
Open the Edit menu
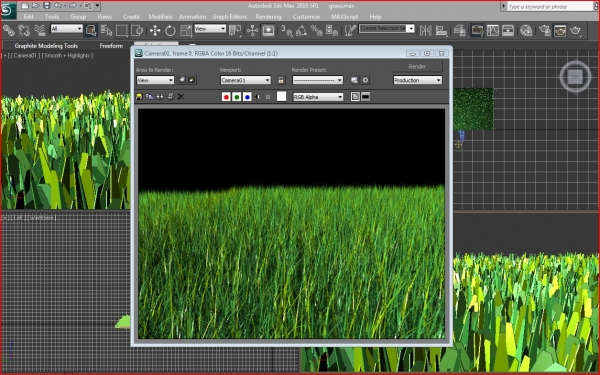(28, 17)
